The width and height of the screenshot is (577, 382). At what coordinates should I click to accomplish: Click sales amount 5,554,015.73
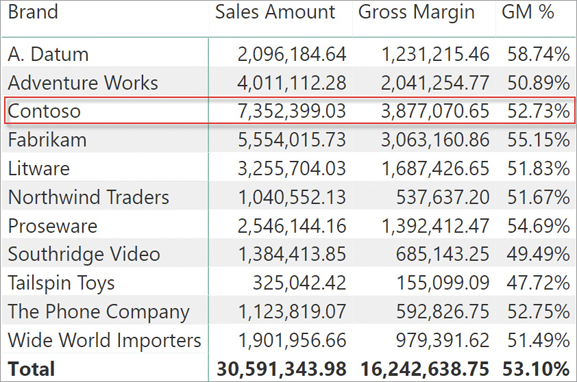click(292, 140)
